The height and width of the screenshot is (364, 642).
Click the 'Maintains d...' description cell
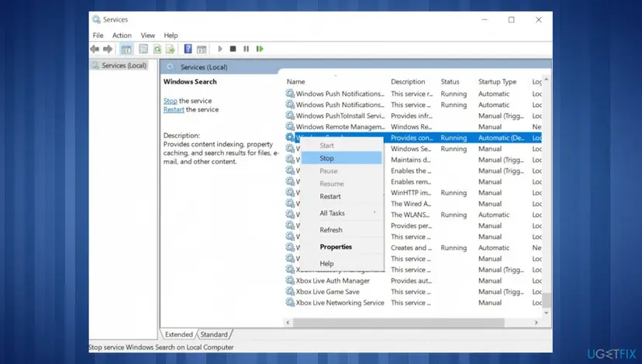(x=411, y=160)
